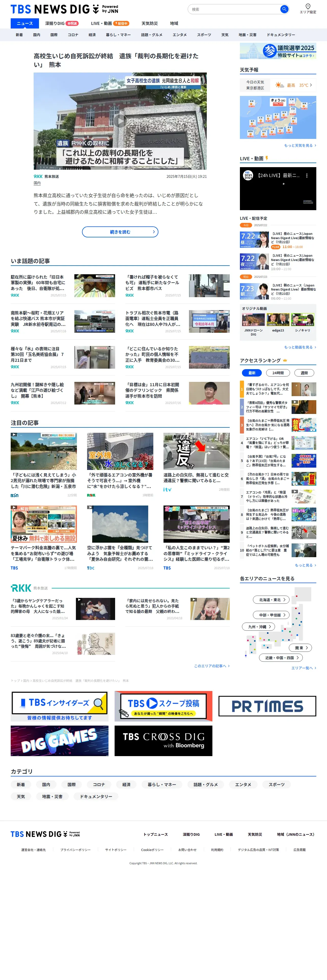Click the TBS NEWS DIG footer logo
The width and height of the screenshot is (327, 980).
coord(45,834)
